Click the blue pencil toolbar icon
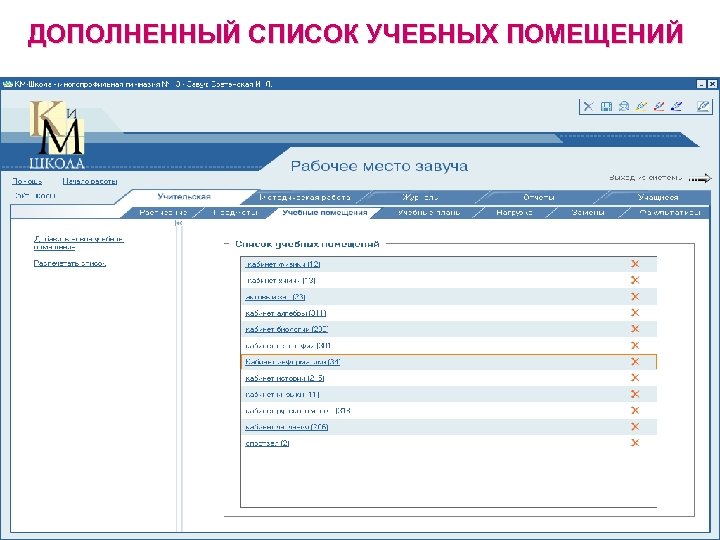 (x=676, y=107)
